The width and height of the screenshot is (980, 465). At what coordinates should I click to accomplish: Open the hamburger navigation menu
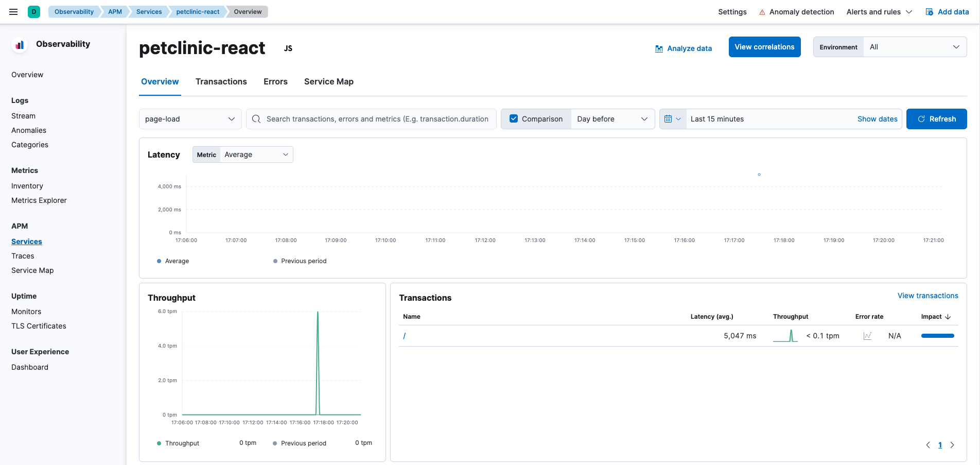tap(13, 12)
